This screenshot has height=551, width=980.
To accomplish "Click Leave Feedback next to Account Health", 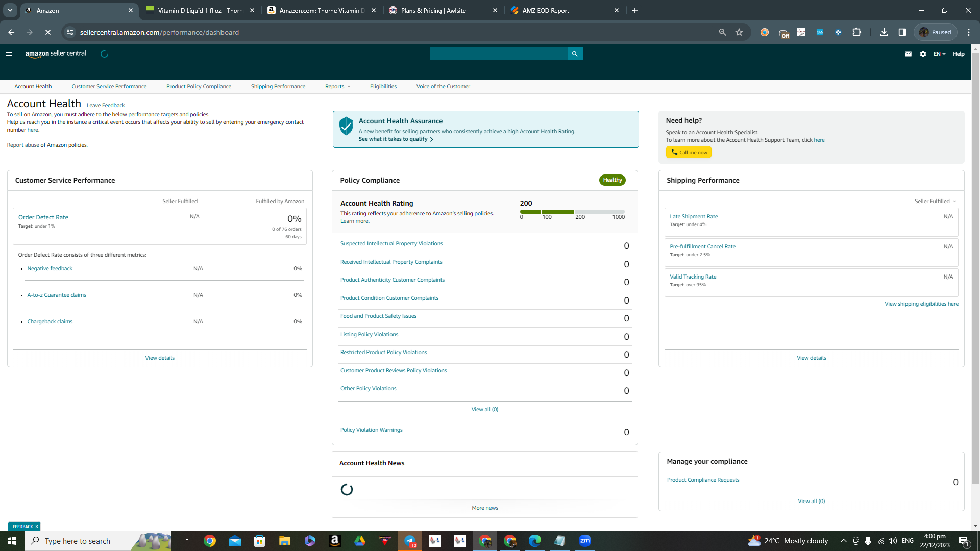I will pyautogui.click(x=106, y=105).
